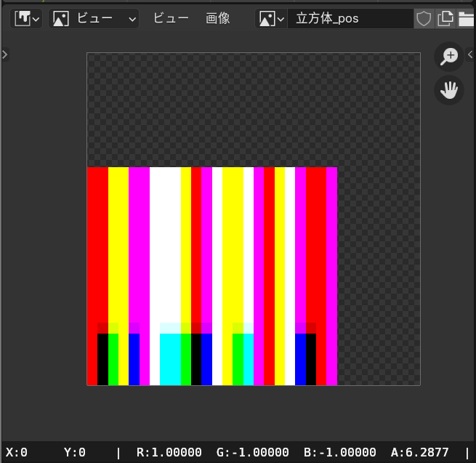Click the B:-1.00000 value in status bar
476x463 pixels.
click(x=339, y=452)
